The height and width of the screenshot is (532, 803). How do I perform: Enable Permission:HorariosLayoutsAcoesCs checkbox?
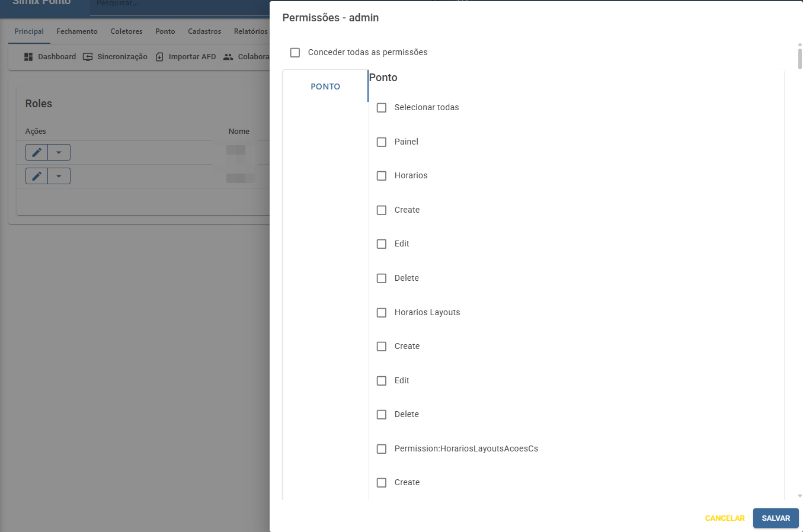point(382,449)
